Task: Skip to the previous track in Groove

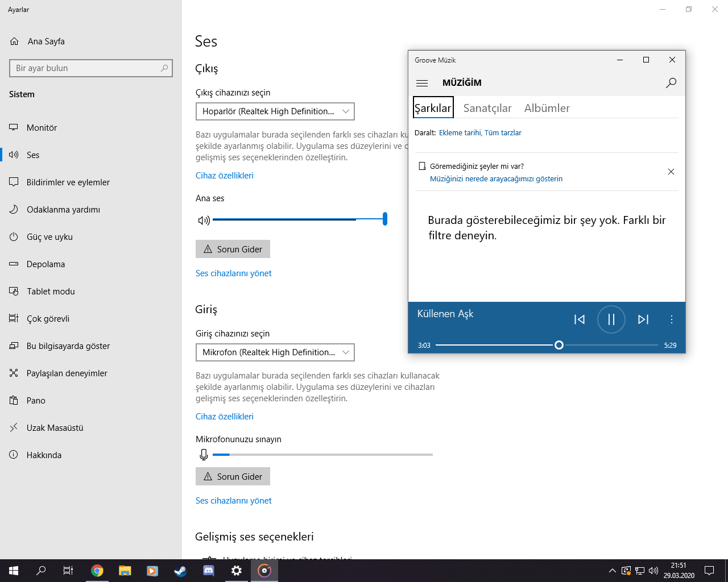Action: click(580, 319)
